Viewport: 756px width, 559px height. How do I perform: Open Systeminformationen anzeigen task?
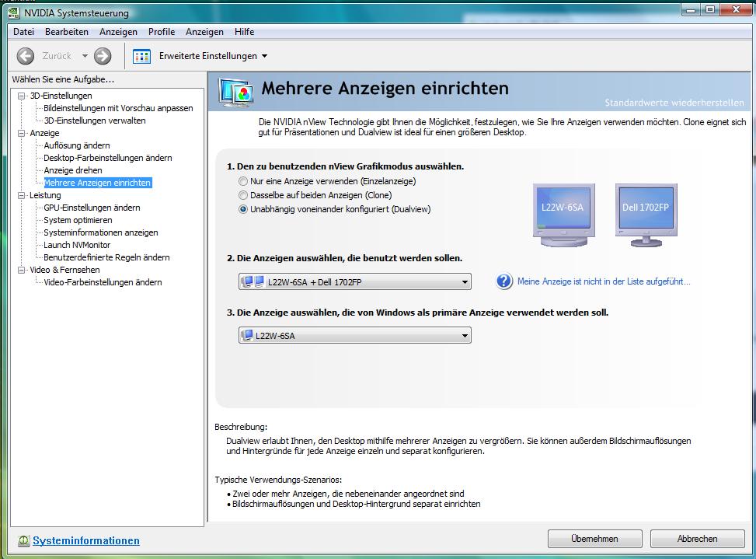(x=101, y=232)
